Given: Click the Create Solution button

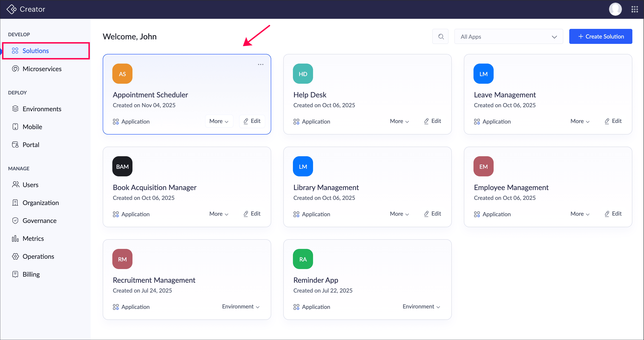Looking at the screenshot, I should 601,36.
